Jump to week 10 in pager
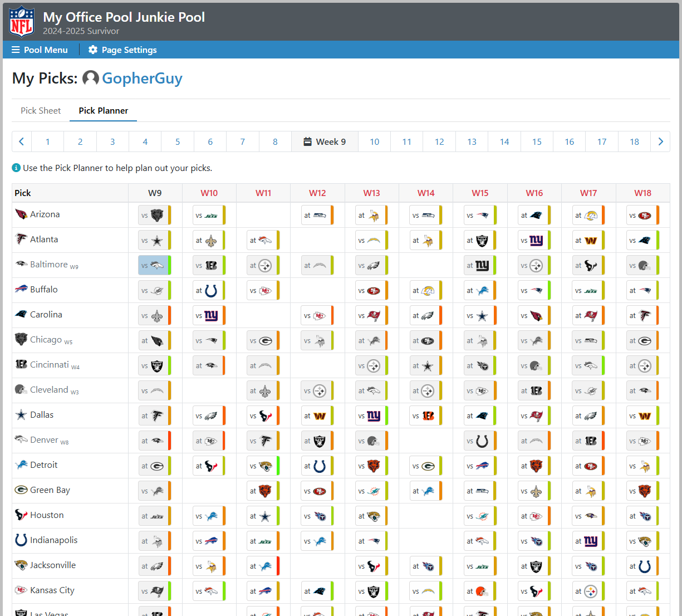The image size is (682, 616). pos(374,141)
